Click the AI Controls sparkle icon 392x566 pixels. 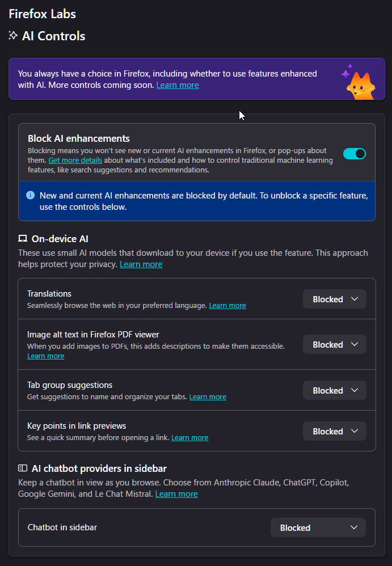pos(13,36)
